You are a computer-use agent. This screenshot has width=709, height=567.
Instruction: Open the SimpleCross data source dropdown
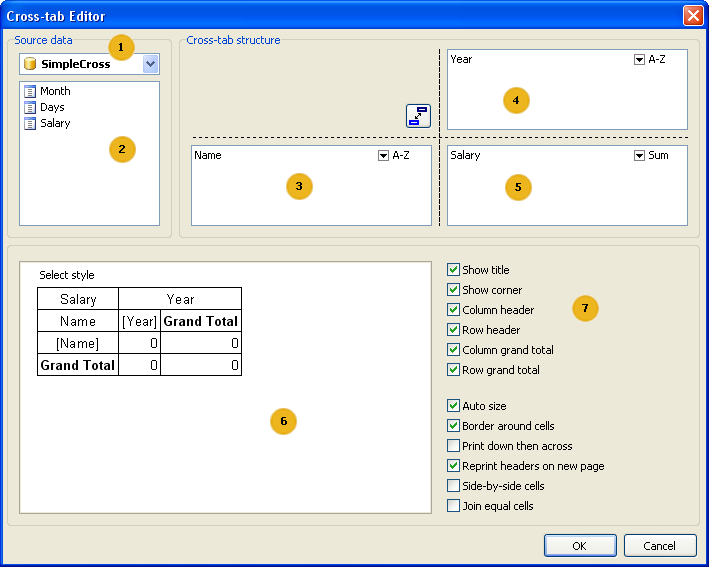coord(150,64)
